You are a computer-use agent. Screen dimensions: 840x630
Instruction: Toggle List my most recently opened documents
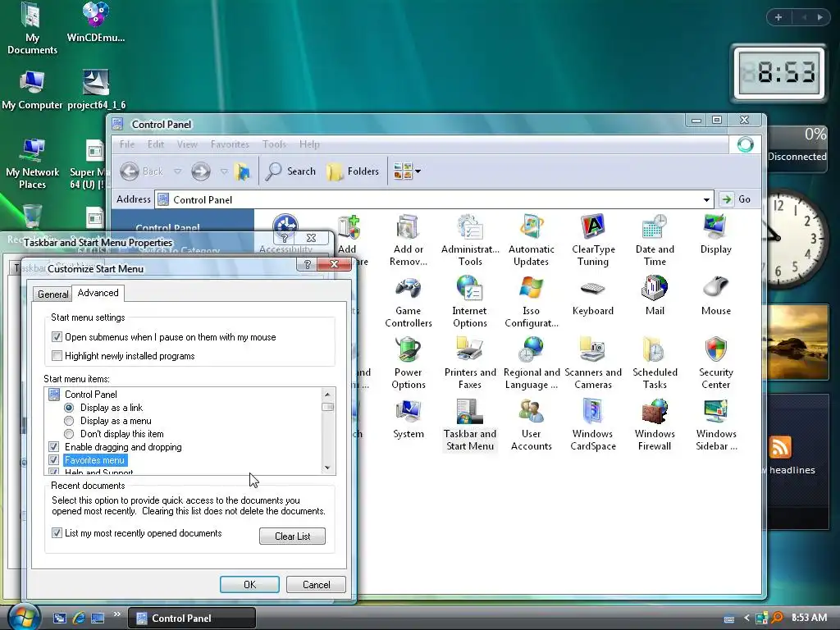click(57, 533)
